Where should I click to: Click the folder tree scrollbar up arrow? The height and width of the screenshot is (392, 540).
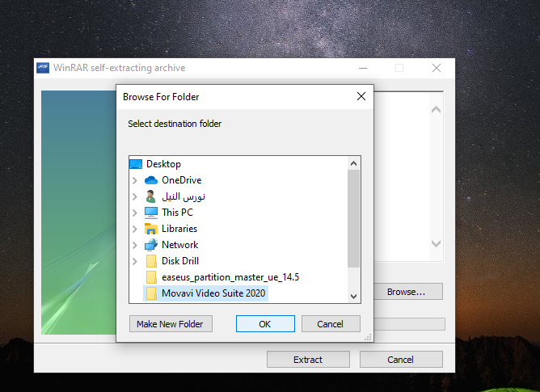pos(353,163)
